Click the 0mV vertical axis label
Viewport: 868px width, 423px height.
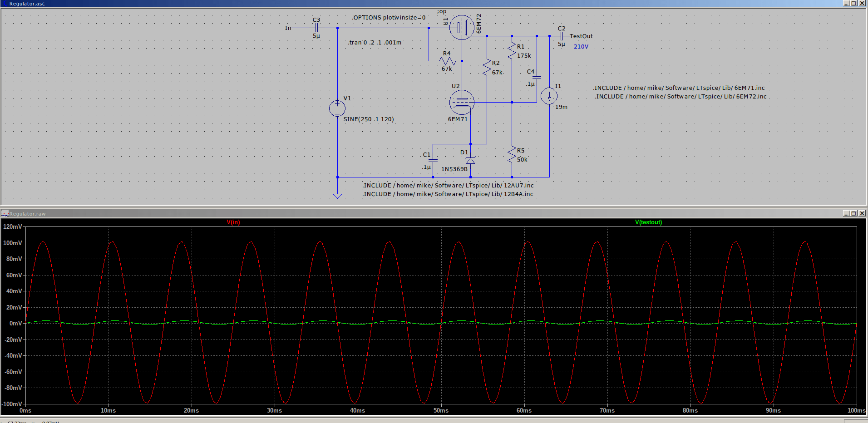pyautogui.click(x=16, y=323)
